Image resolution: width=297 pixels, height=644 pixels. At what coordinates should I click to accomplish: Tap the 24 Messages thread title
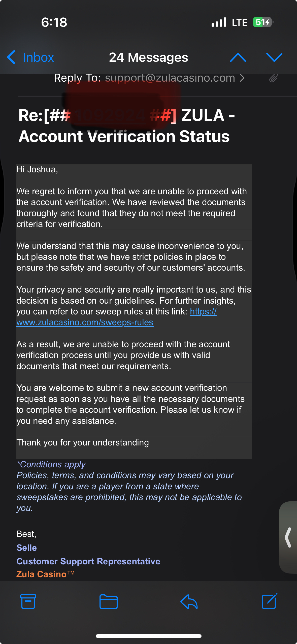pos(148,57)
